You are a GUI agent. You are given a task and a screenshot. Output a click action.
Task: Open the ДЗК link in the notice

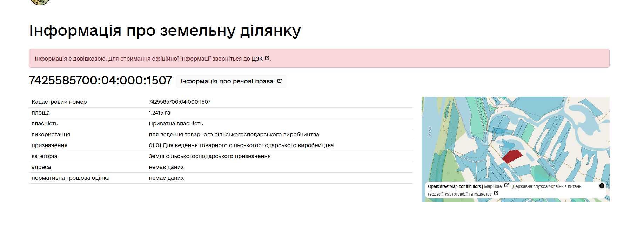click(x=257, y=59)
